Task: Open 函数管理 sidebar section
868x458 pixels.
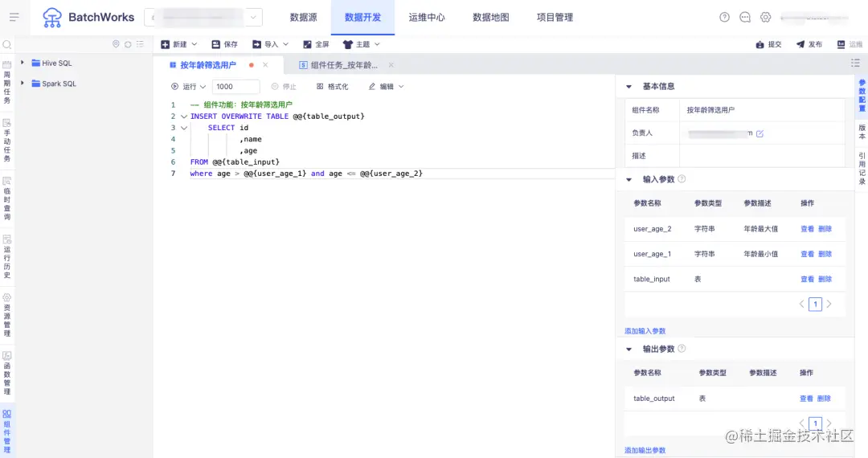Action: [7, 374]
